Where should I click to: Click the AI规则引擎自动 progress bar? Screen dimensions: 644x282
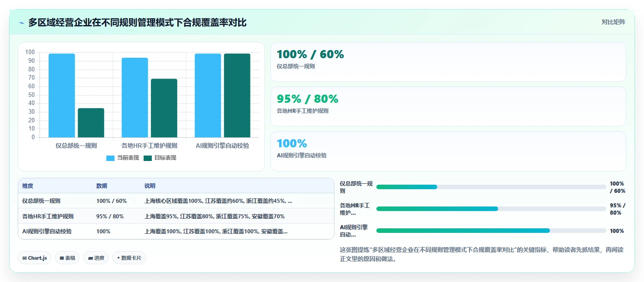coord(491,231)
